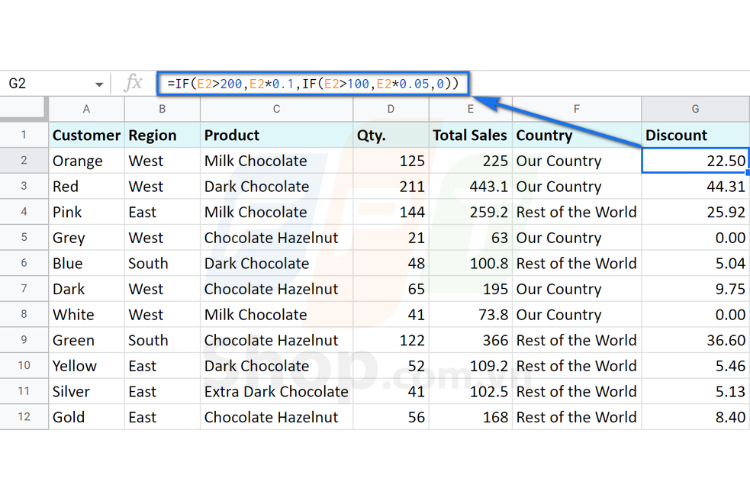Select cell with discount 5.46
Image resolution: width=750 pixels, height=500 pixels.
click(x=695, y=366)
